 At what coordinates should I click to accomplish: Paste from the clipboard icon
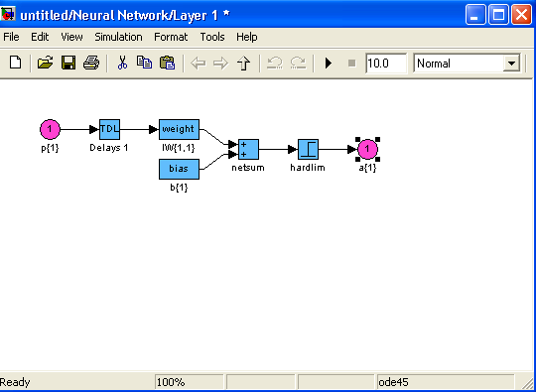click(x=167, y=63)
